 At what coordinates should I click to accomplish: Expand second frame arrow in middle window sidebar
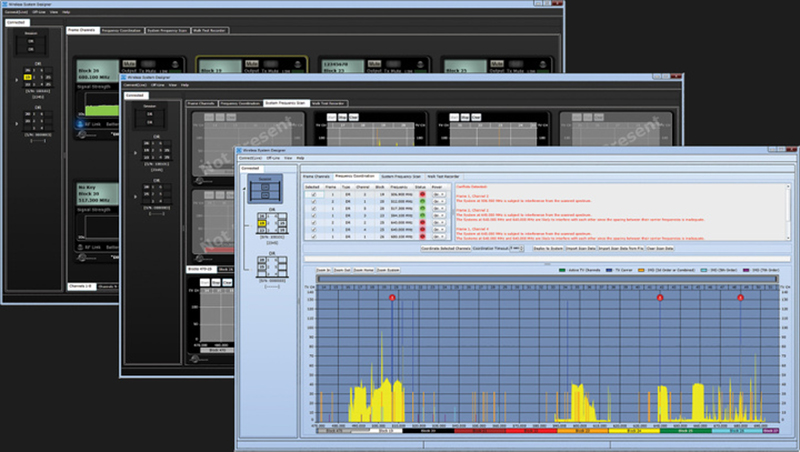(136, 196)
